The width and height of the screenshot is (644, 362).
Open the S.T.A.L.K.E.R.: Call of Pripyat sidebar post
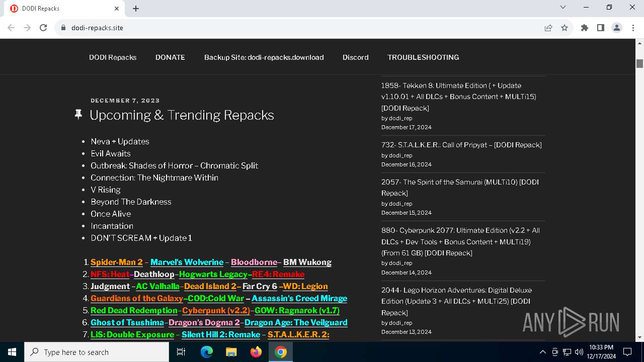pyautogui.click(x=461, y=145)
